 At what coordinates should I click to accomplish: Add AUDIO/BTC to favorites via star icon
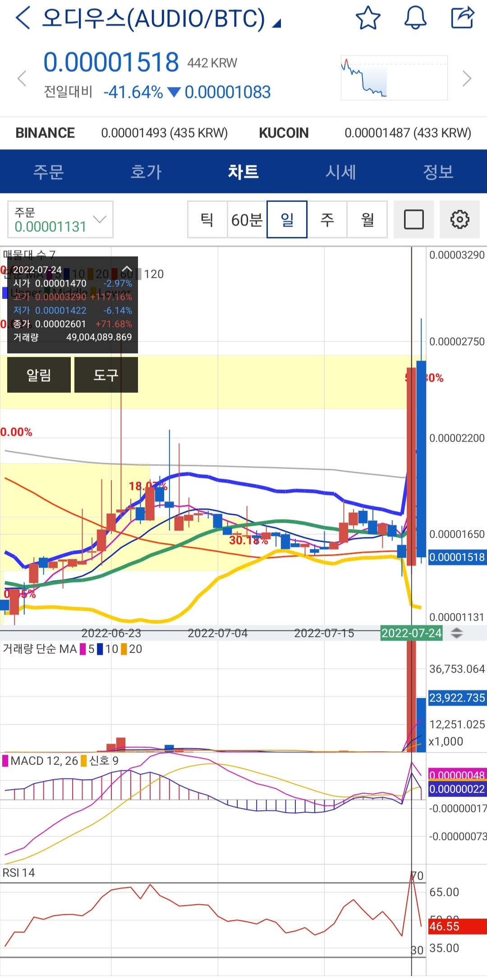click(368, 18)
